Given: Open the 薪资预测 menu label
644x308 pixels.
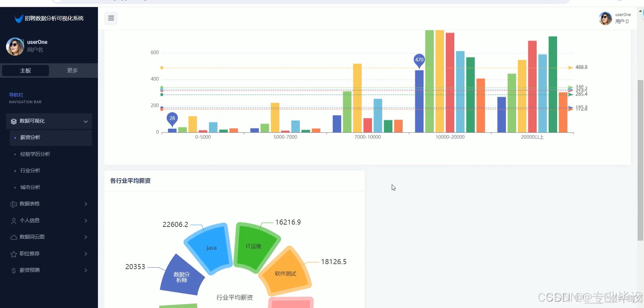Looking at the screenshot, I should click(30, 270).
